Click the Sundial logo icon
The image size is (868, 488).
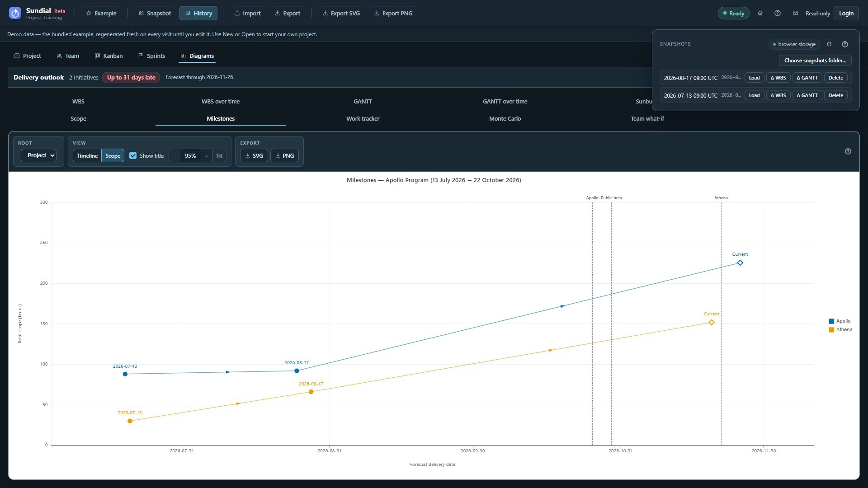(x=15, y=13)
